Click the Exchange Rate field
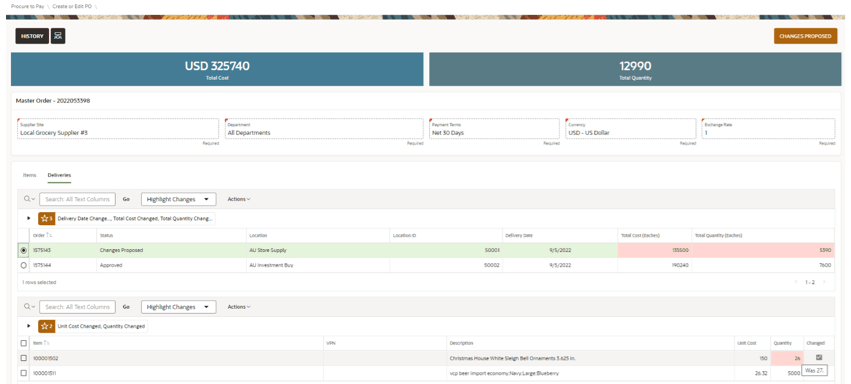Viewport: 851px width, 384px height. point(768,129)
